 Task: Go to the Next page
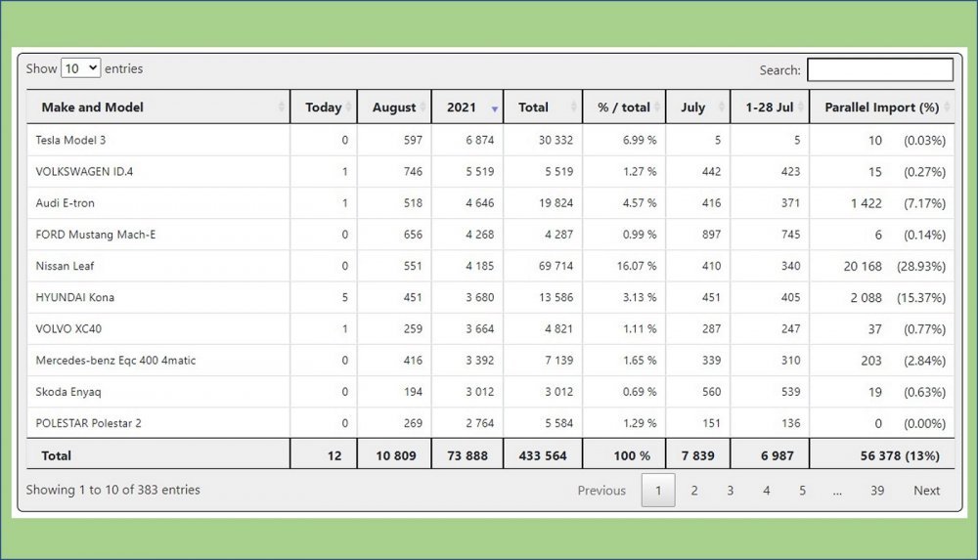(926, 491)
